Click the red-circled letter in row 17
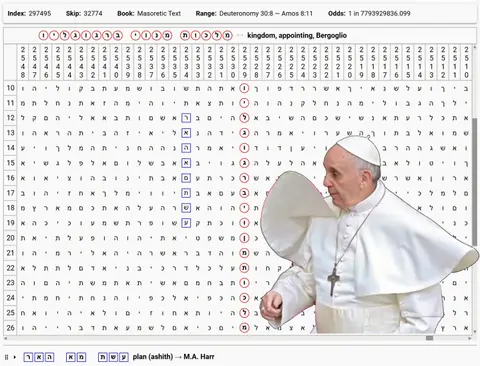Image resolution: width=480 pixels, height=366 pixels. pos(244,193)
